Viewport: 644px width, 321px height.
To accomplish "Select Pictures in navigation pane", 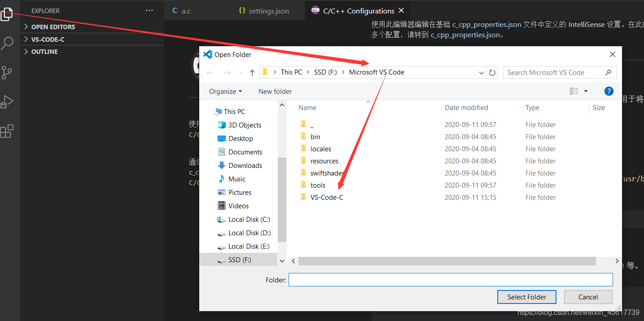I will (240, 192).
